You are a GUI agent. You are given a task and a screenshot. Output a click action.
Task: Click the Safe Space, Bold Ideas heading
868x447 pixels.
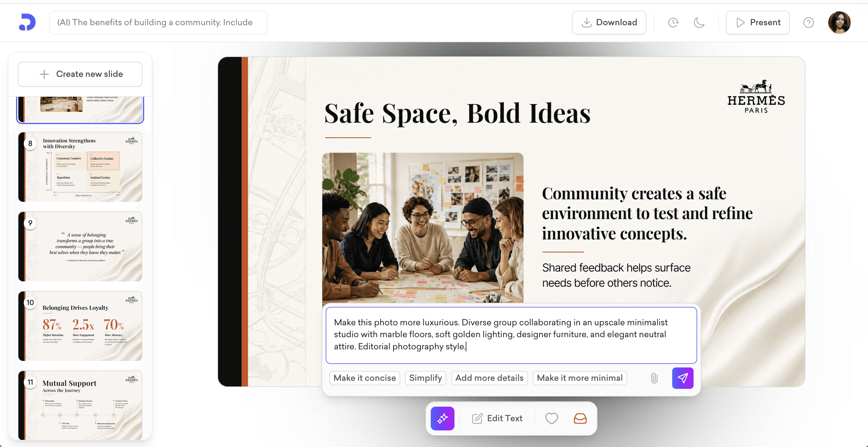[x=457, y=113]
